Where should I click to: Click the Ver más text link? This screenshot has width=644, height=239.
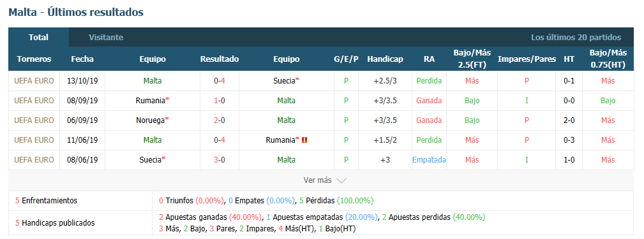[317, 180]
